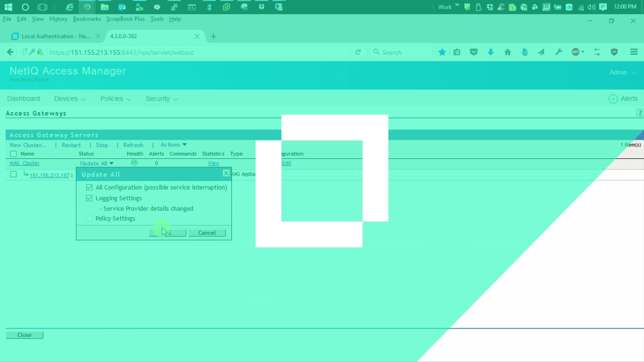Switch to the 4.3.0.0-392 tab

point(154,36)
